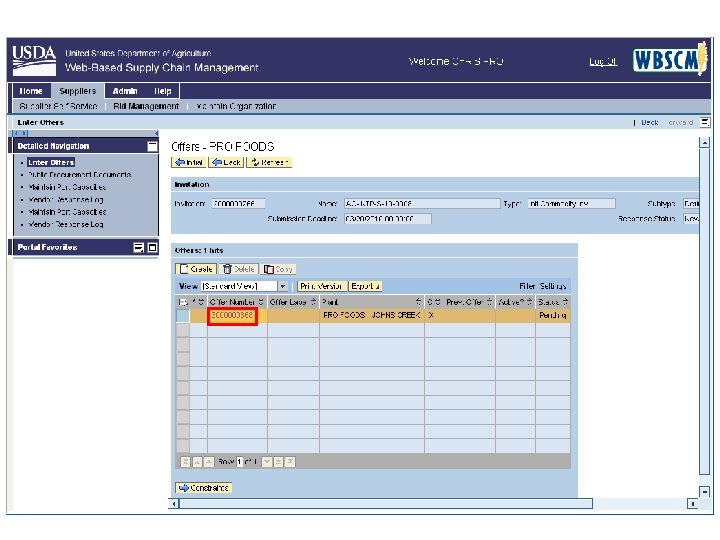Open the table Settings link
Viewport: 720px width, 540px height.
point(553,286)
